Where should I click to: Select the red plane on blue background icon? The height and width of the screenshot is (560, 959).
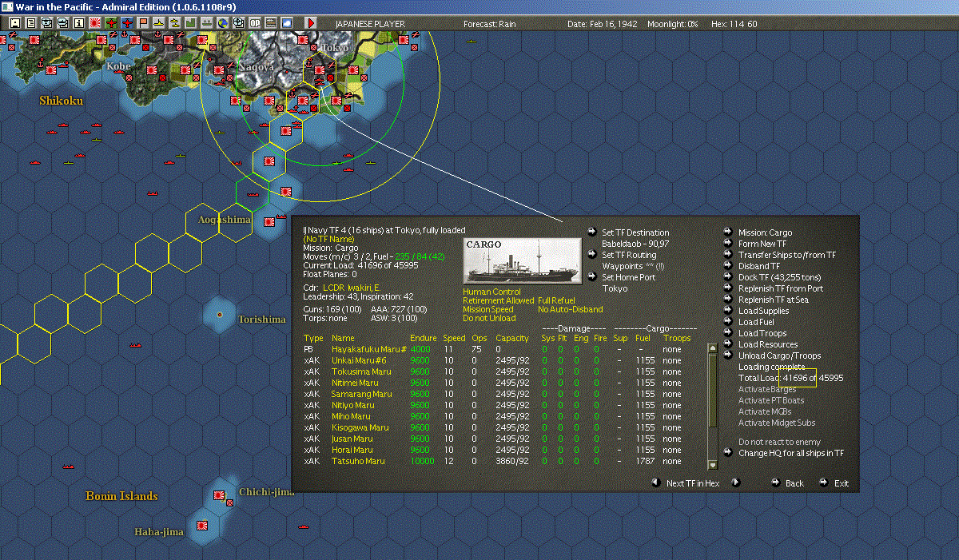click(128, 23)
